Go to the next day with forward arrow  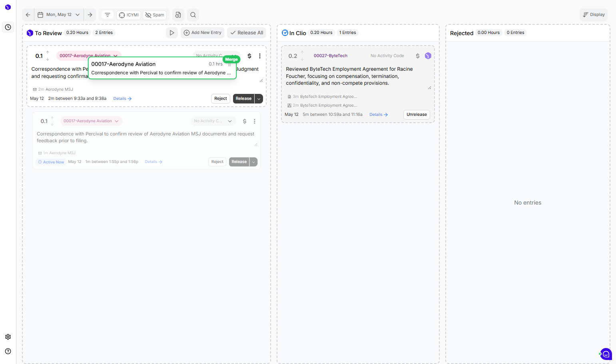click(x=90, y=15)
